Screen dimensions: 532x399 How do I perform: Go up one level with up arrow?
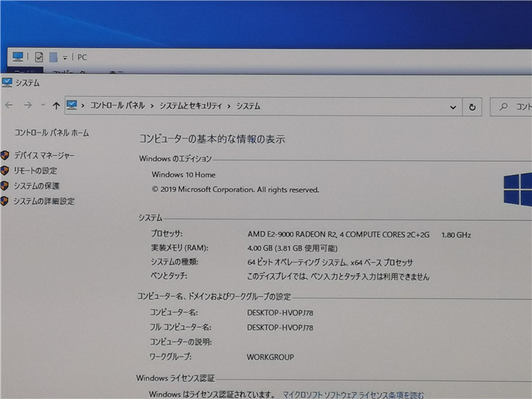click(x=56, y=106)
